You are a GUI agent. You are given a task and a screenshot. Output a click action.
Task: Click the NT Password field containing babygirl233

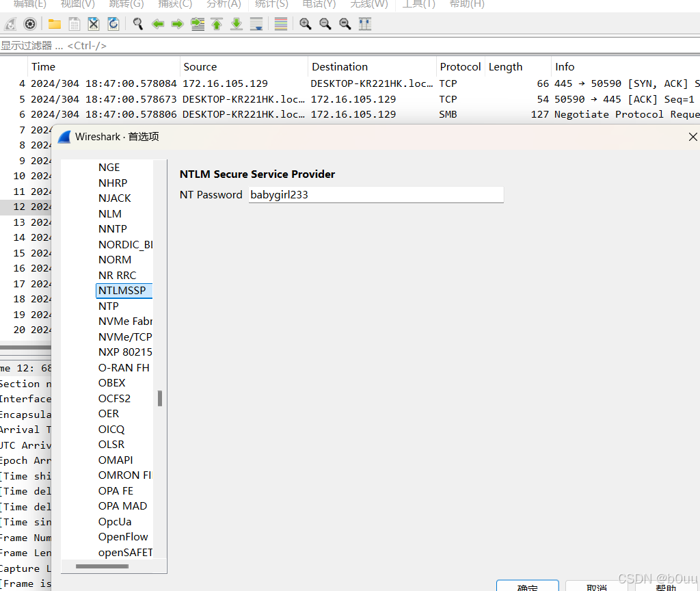pyautogui.click(x=376, y=195)
